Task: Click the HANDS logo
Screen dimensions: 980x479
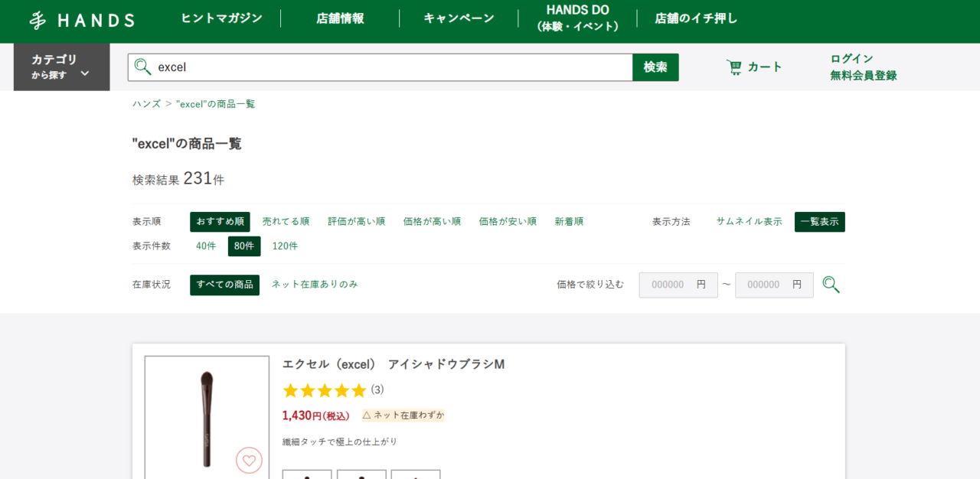Action: pyautogui.click(x=82, y=21)
